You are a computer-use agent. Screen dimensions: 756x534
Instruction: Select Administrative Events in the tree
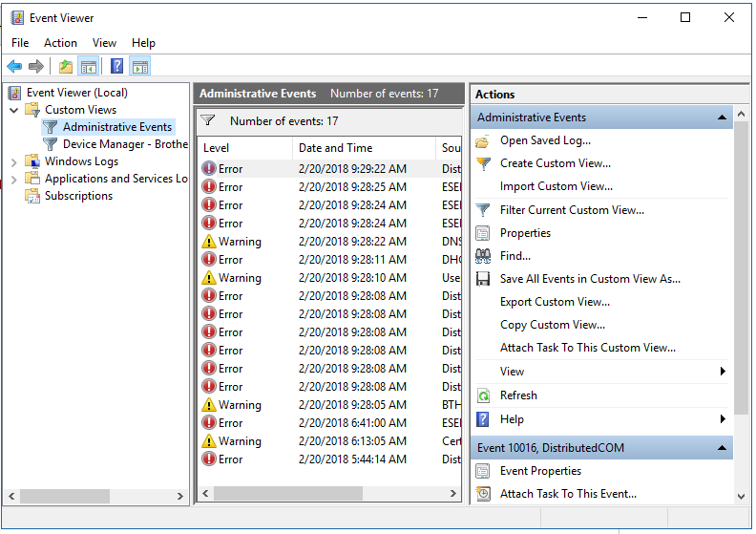pos(117,127)
